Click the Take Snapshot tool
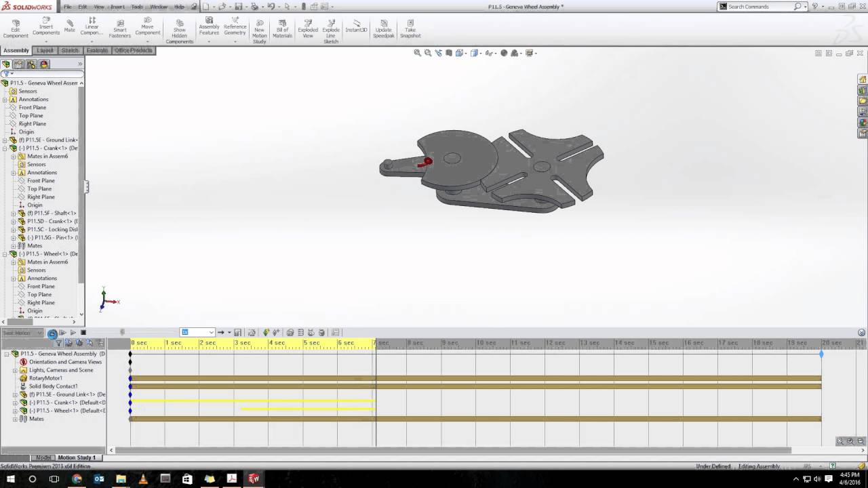Screen dimensions: 868x488 coord(410,28)
